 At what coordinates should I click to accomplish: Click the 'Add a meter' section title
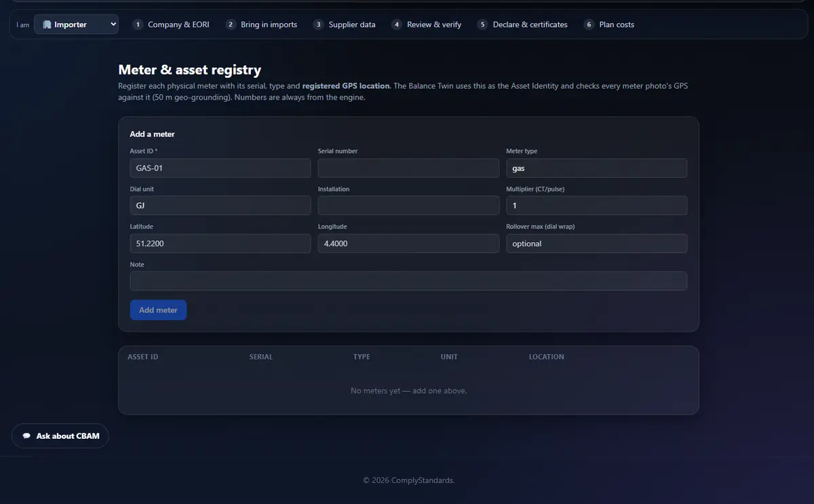coord(153,134)
